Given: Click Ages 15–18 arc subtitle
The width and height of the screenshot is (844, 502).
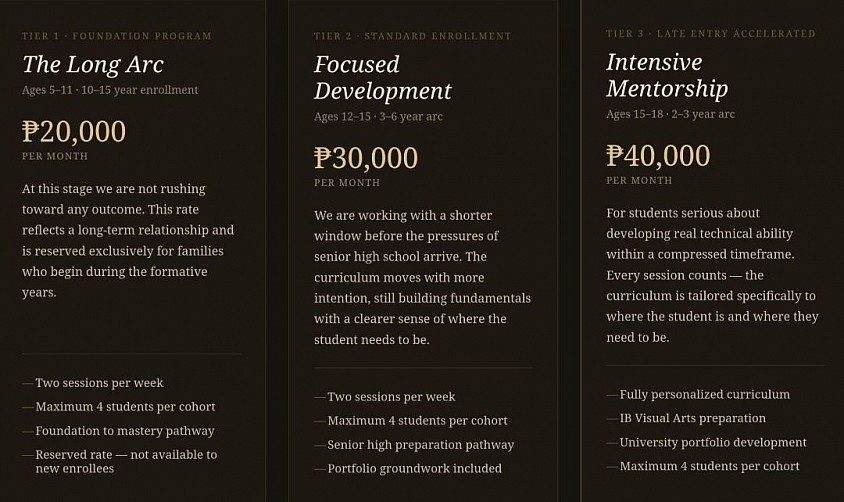Looking at the screenshot, I should click(x=670, y=114).
